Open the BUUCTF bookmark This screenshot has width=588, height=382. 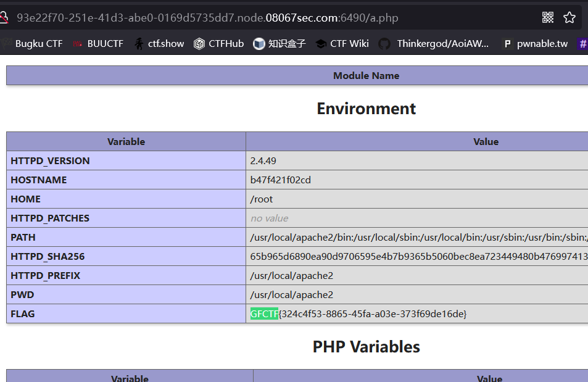coord(98,44)
